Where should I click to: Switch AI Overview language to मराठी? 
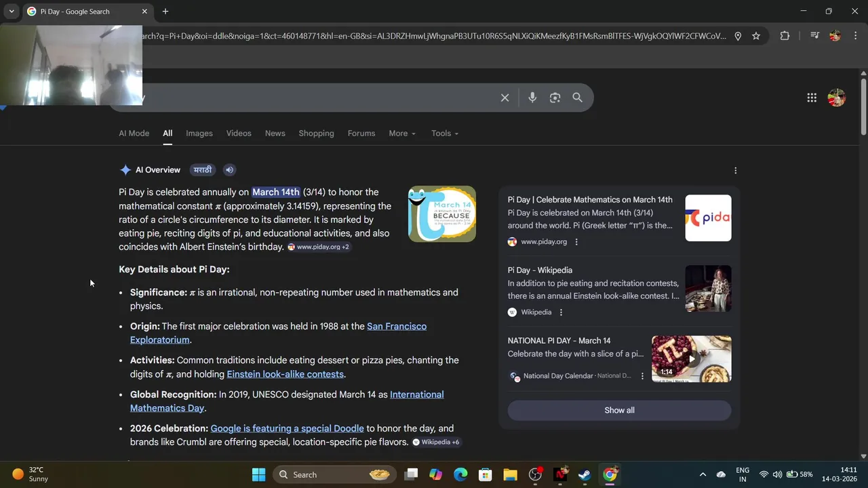pyautogui.click(x=202, y=170)
